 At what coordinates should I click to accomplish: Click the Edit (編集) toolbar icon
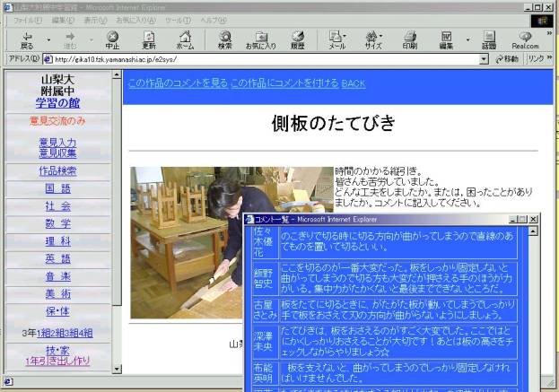pos(446,40)
